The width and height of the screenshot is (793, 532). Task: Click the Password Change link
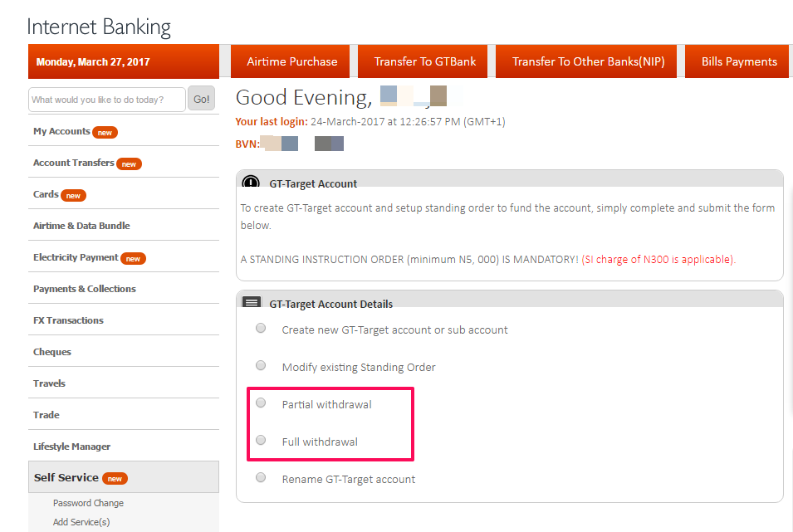tap(88, 503)
